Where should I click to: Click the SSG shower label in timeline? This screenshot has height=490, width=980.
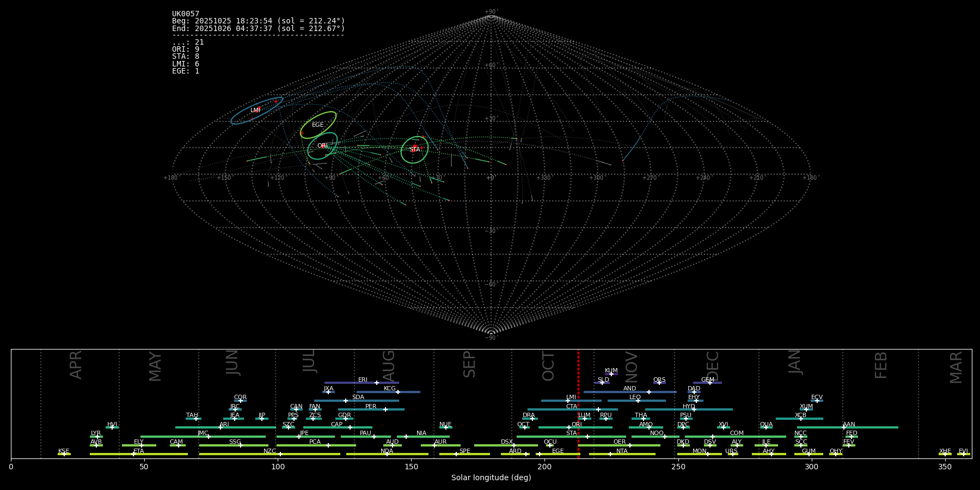pos(235,442)
